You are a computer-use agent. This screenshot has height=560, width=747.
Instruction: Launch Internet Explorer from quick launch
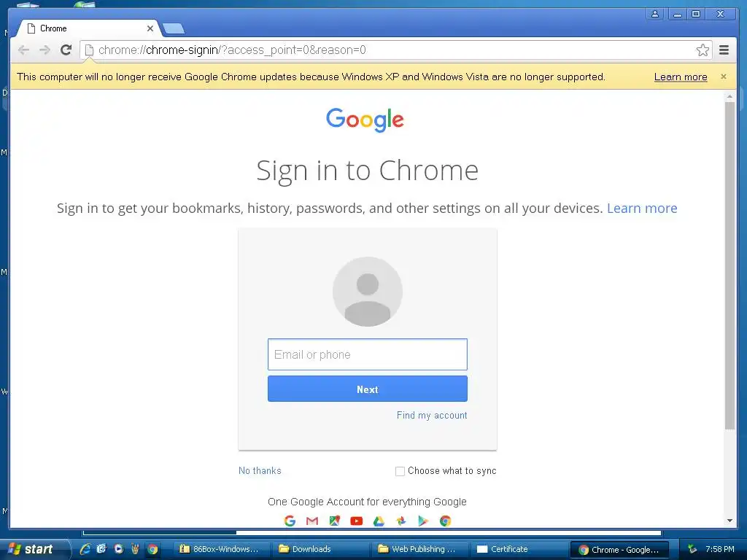(86, 549)
